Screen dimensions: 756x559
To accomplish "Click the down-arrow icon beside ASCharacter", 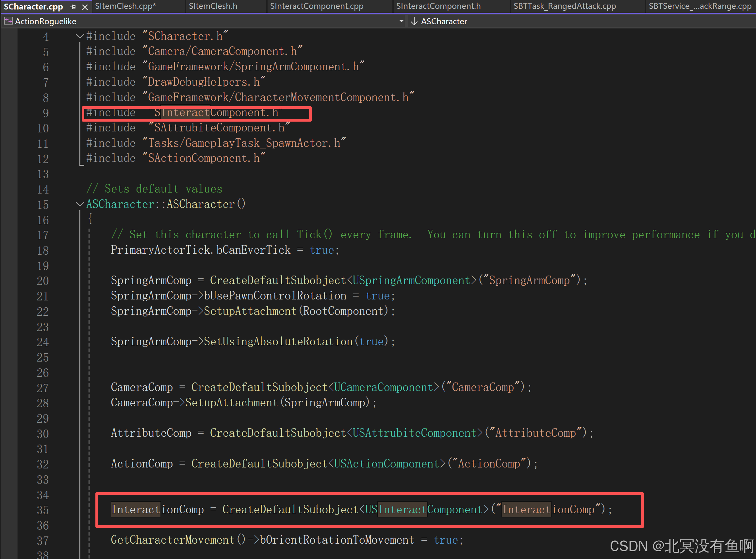I will (414, 21).
